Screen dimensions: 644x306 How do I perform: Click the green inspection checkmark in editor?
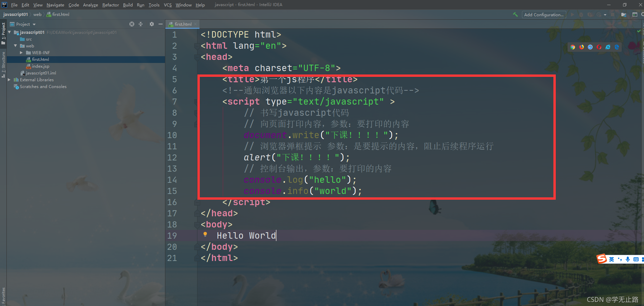coord(639,31)
